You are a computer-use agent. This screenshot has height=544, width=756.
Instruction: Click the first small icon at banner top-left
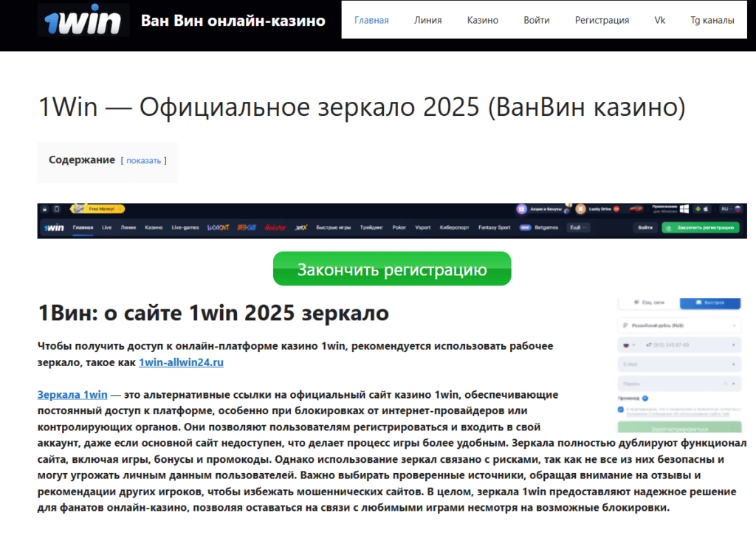pyautogui.click(x=45, y=209)
